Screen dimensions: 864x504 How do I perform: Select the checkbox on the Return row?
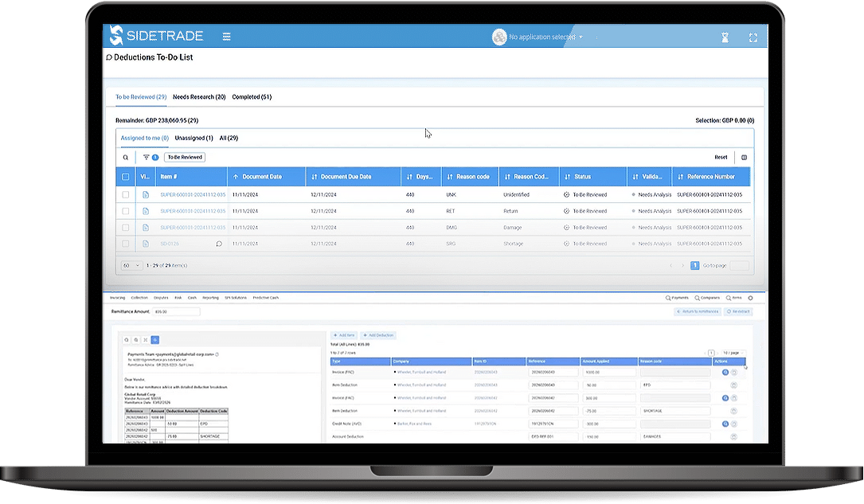click(x=126, y=211)
